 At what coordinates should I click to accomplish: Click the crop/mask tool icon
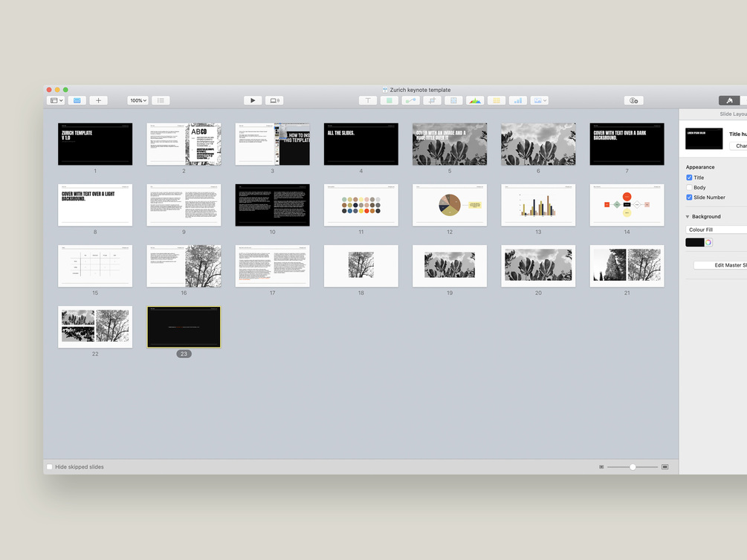coord(432,100)
